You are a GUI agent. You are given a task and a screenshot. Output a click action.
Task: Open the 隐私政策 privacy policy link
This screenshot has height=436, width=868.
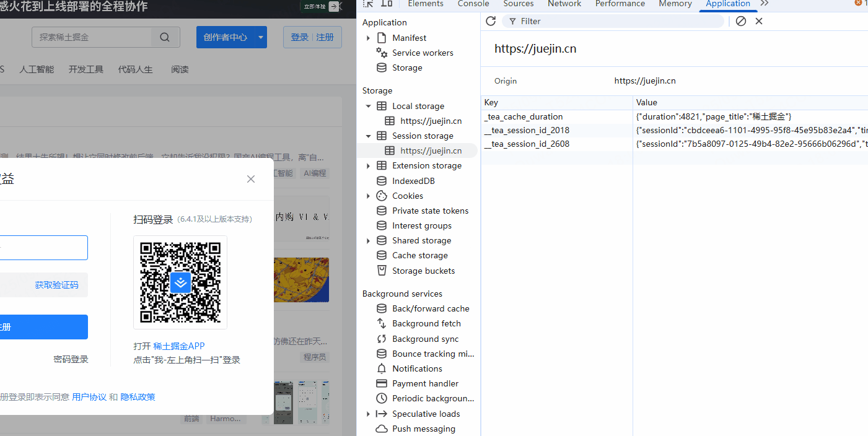pyautogui.click(x=137, y=397)
